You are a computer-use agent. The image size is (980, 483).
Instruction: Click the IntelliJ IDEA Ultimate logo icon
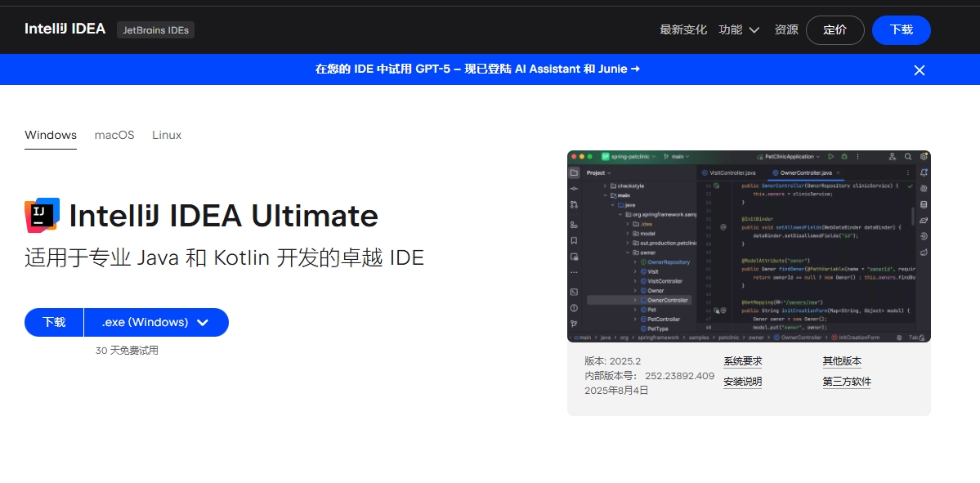42,215
